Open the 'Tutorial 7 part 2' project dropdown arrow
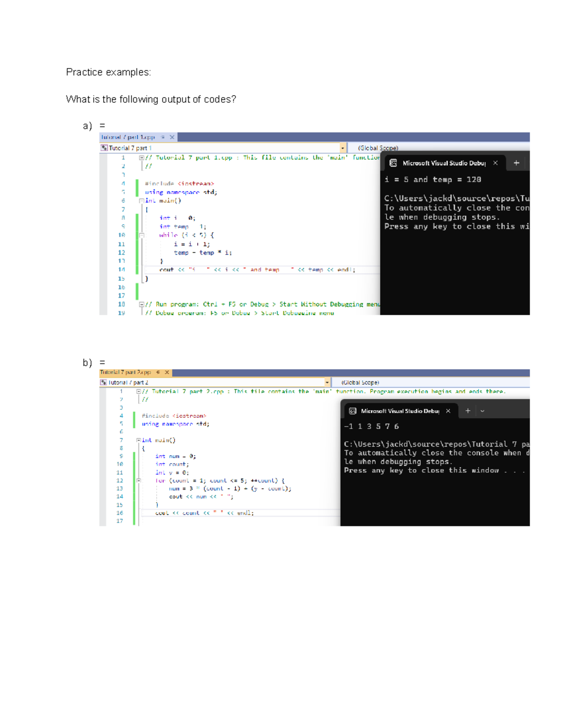The height and width of the screenshot is (728, 563). [327, 383]
